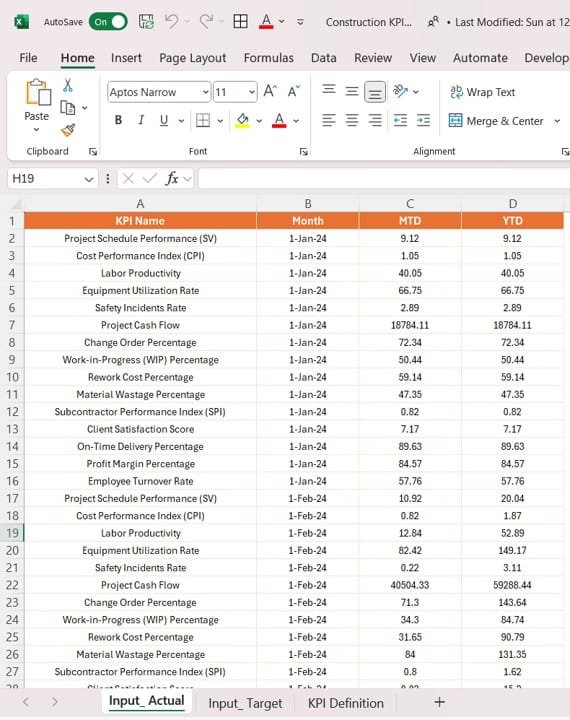The height and width of the screenshot is (720, 570).
Task: Click the Merge & Center button
Action: pyautogui.click(x=496, y=121)
